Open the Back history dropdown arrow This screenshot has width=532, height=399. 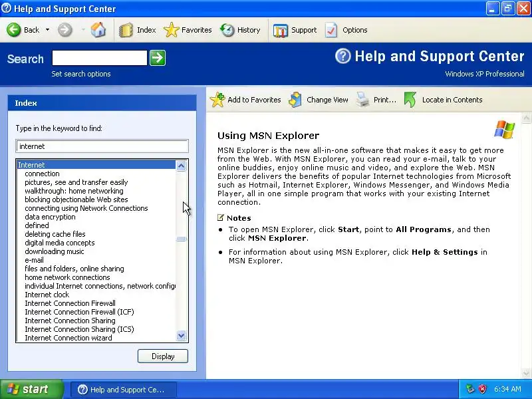(47, 30)
